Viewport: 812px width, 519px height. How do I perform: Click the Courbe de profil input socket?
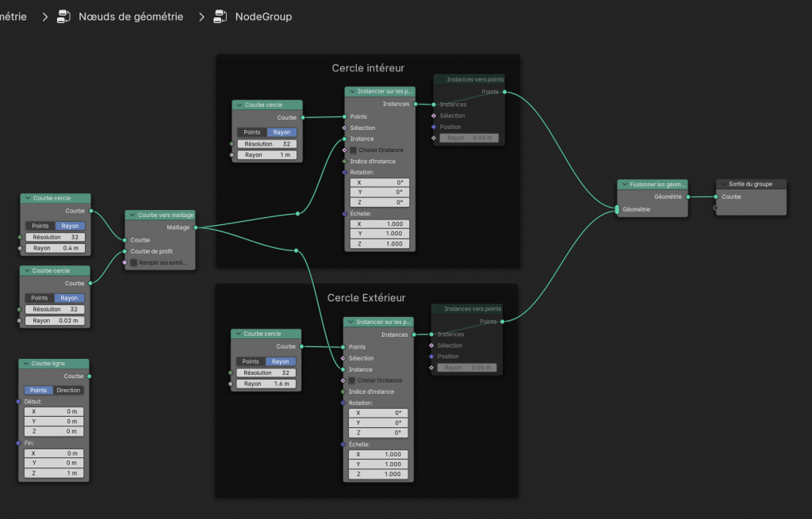point(124,251)
